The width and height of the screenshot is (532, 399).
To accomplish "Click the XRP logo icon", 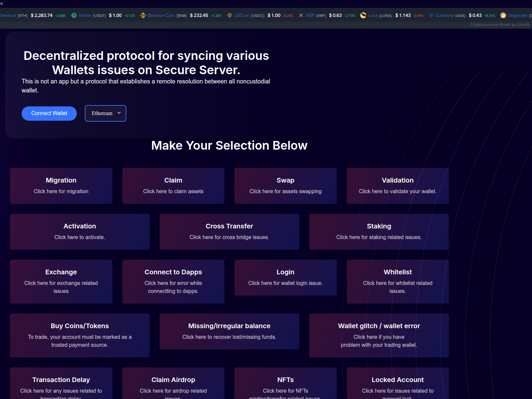I will click(301, 16).
